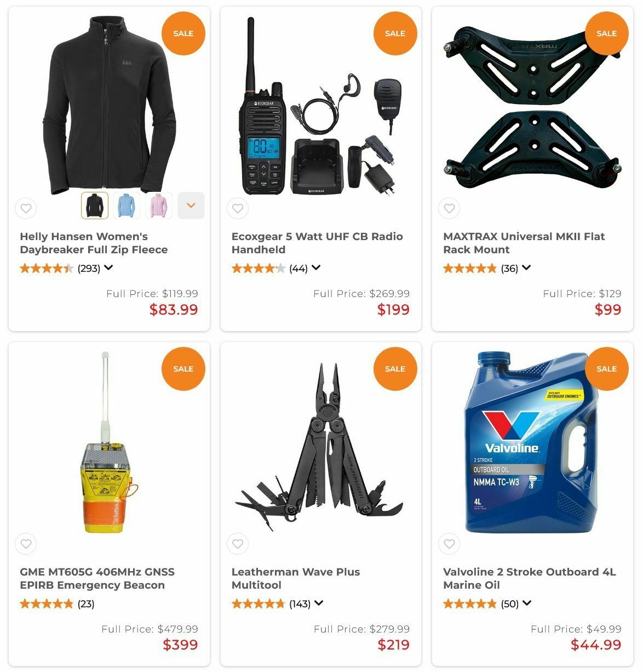
Task: Click SALE badge on Leatherman Multitool
Action: click(x=395, y=369)
